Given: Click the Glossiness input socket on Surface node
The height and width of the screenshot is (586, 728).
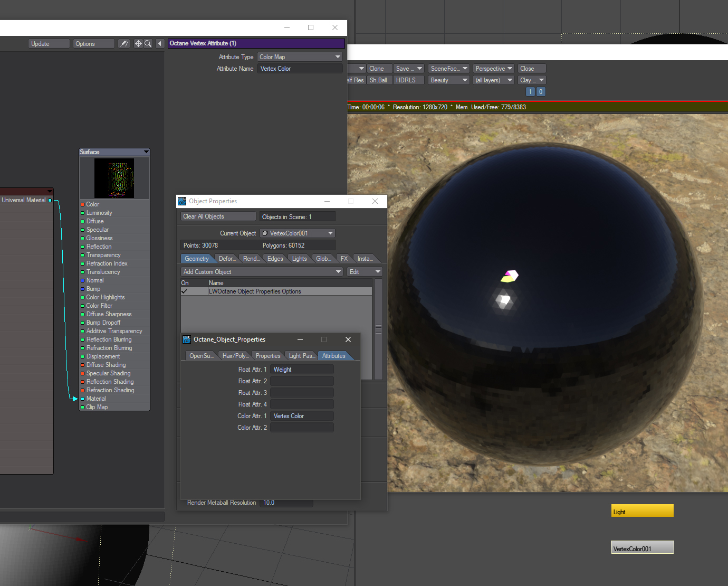Looking at the screenshot, I should (x=83, y=238).
